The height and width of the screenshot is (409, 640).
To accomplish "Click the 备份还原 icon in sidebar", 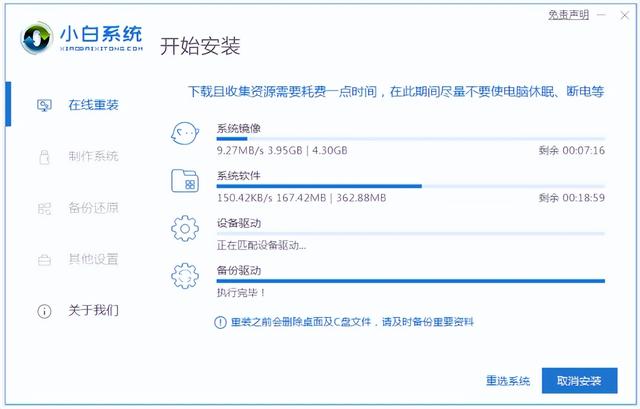I will tap(44, 208).
